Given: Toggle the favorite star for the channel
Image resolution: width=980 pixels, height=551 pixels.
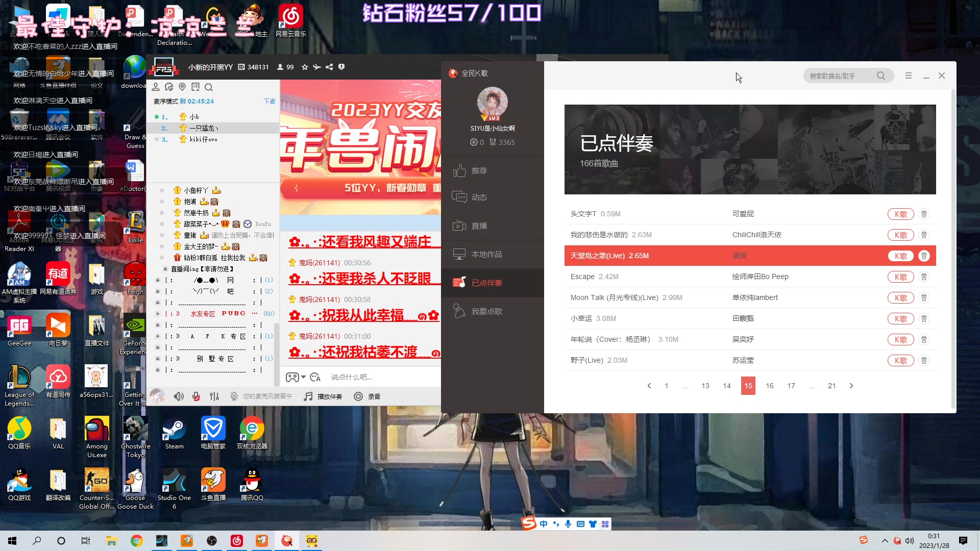Looking at the screenshot, I should point(305,67).
